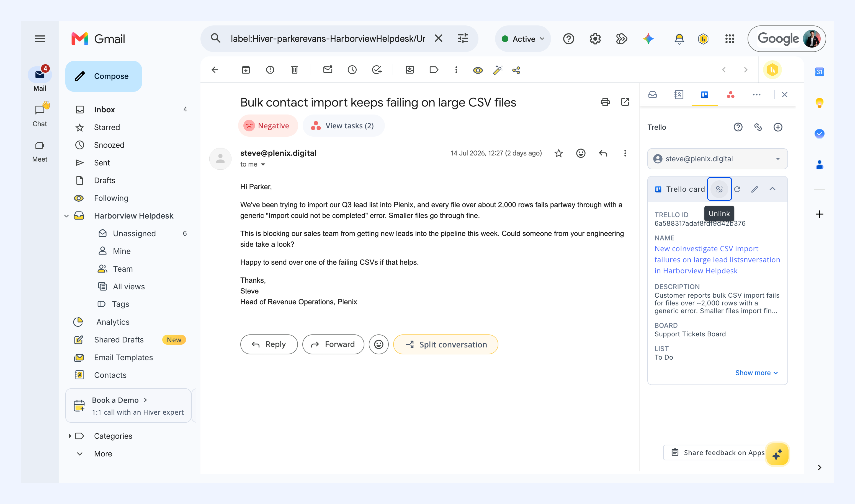The height and width of the screenshot is (504, 855).
Task: Open the conversation in a new window
Action: 625,102
